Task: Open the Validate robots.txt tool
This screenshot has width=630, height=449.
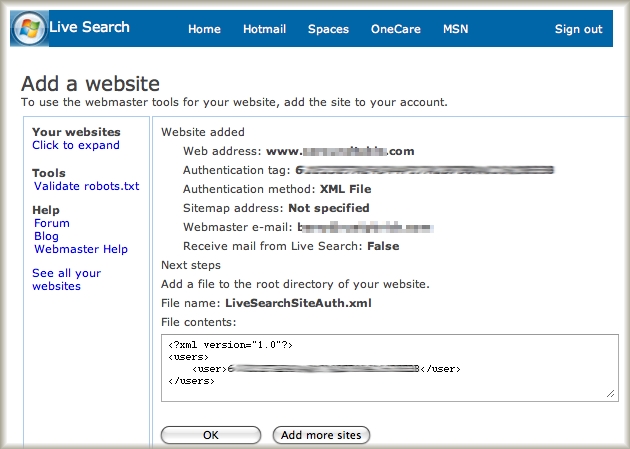Action: point(86,186)
